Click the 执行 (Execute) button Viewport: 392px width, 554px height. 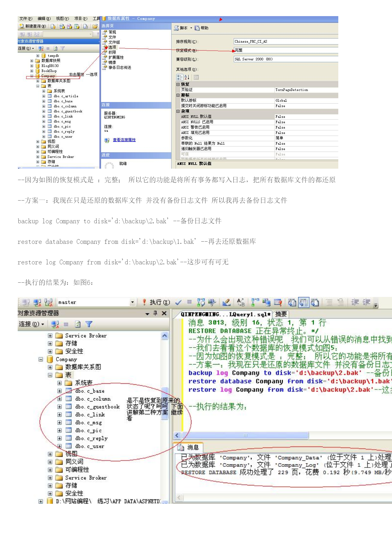click(156, 303)
